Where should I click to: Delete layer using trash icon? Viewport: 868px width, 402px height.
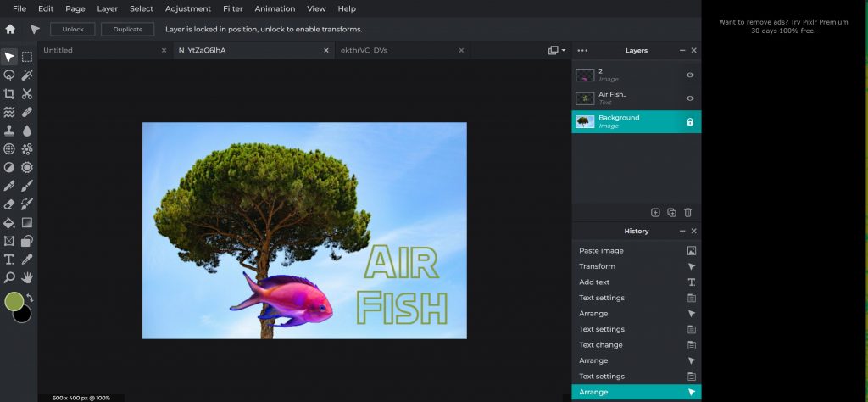687,212
